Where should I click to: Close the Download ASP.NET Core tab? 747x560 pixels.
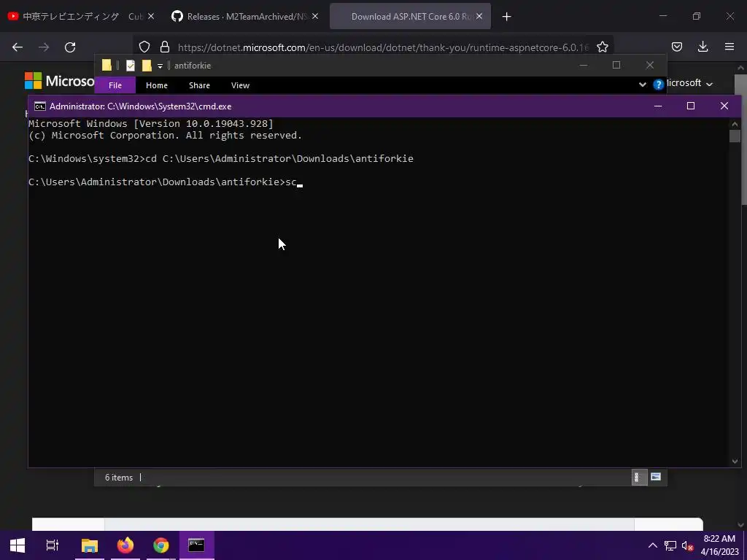click(x=479, y=16)
